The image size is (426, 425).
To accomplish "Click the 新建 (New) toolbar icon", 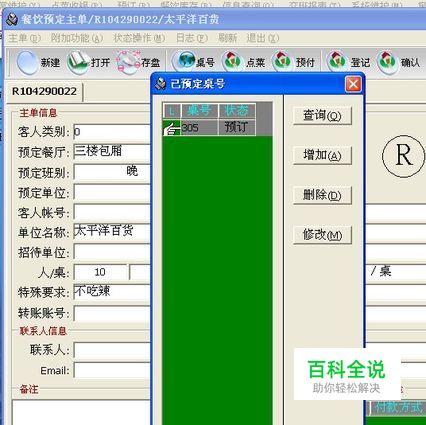I will coord(27,62).
